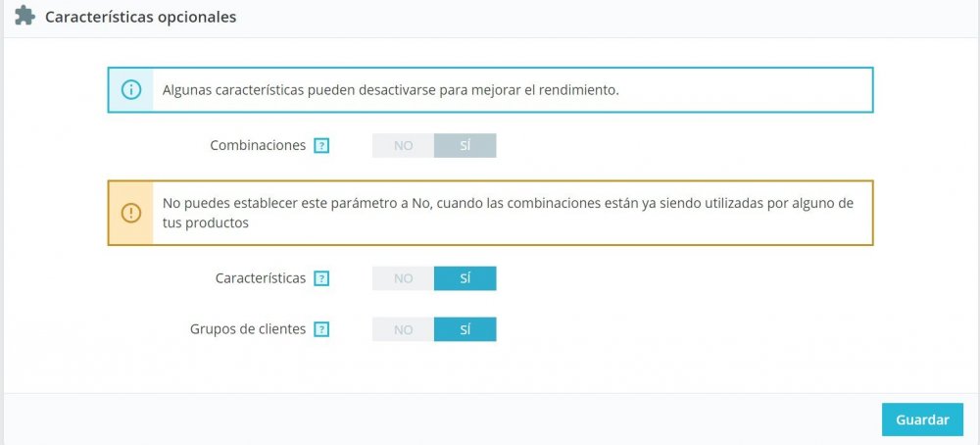The image size is (980, 445).
Task: Click the Características opcionales panel title
Action: point(140,18)
